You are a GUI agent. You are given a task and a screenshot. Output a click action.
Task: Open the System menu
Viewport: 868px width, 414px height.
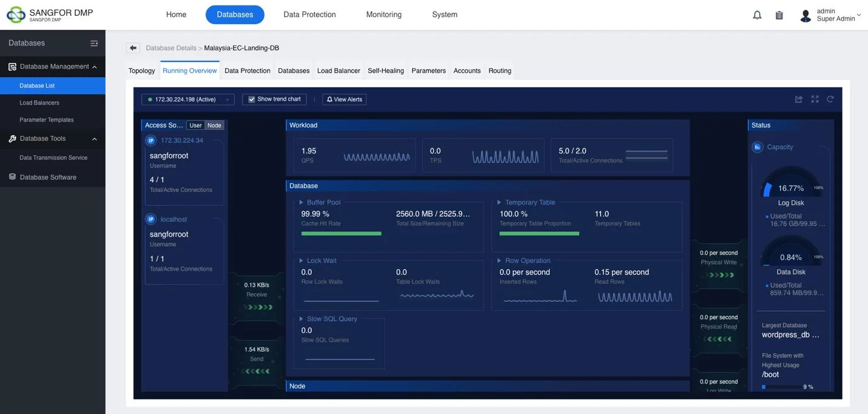(x=445, y=15)
